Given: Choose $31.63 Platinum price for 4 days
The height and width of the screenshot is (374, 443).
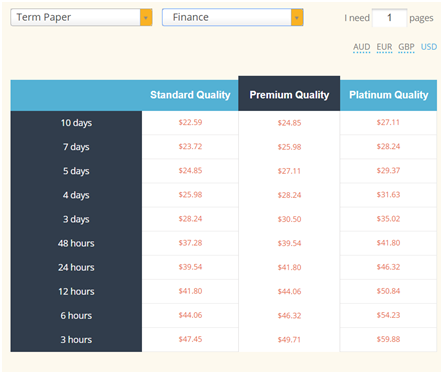Looking at the screenshot, I should [x=388, y=195].
